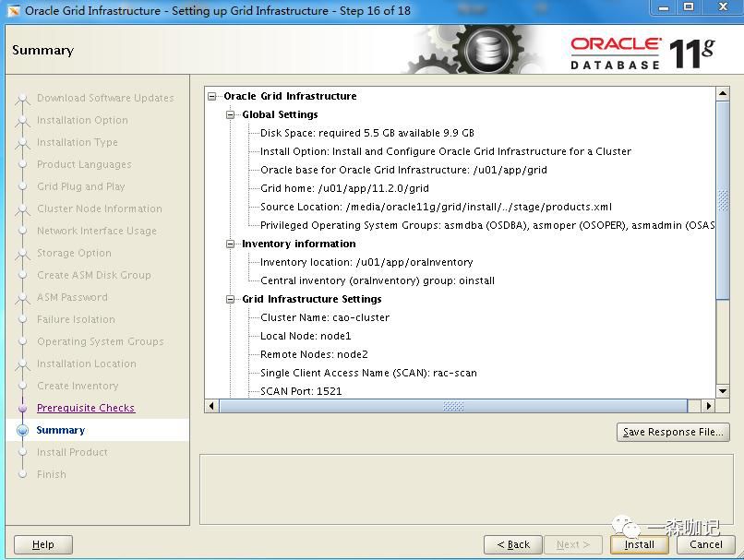Click the Network Interface Usage step

[x=97, y=231]
